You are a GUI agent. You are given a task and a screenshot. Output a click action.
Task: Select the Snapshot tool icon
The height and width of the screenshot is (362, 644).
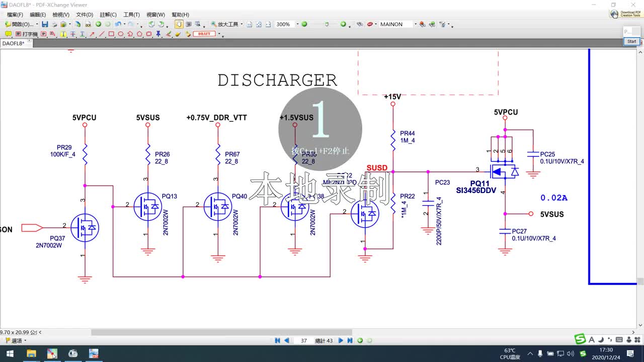pyautogui.click(x=188, y=24)
